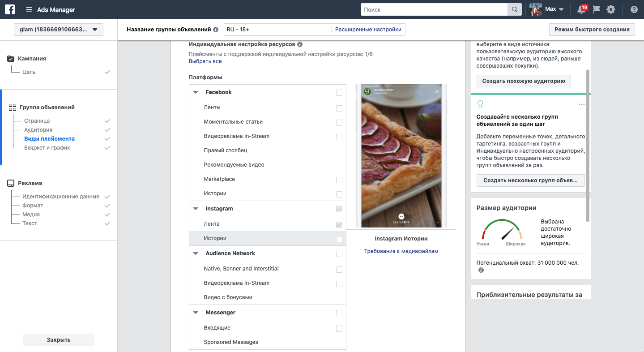The width and height of the screenshot is (644, 352).
Task: Toggle the Audience Network checkbox
Action: click(x=339, y=254)
